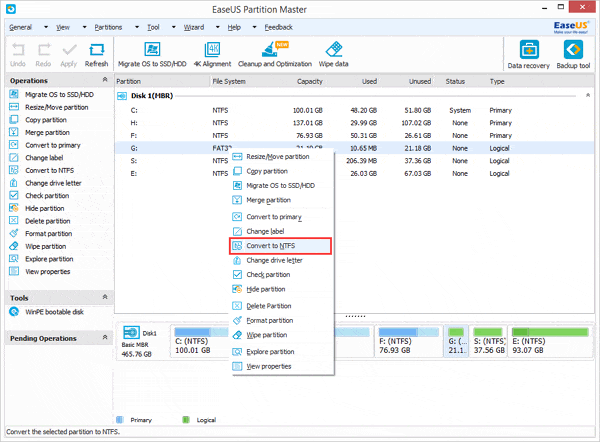Collapse the Pending Operations panel
The image size is (600, 442).
point(105,338)
